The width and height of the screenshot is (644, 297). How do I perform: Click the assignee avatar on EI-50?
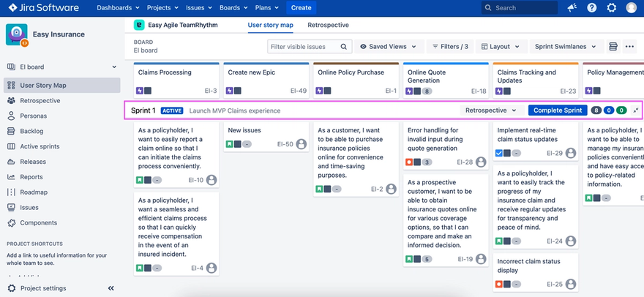click(x=302, y=144)
